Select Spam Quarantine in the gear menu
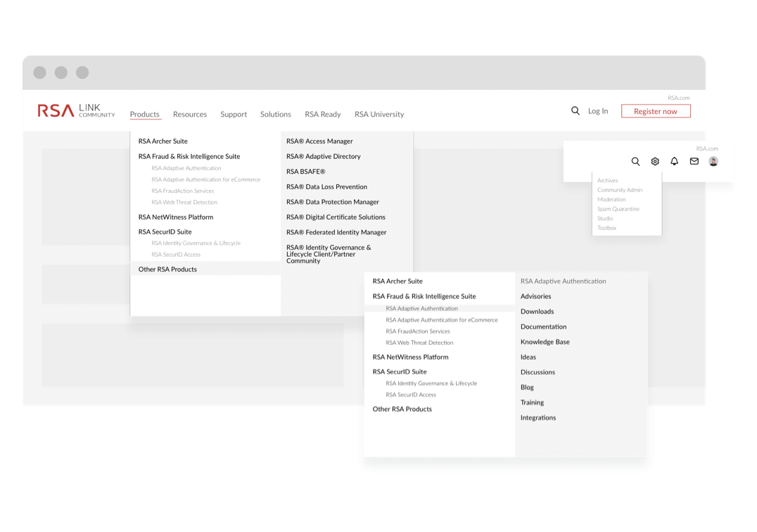 click(x=618, y=209)
